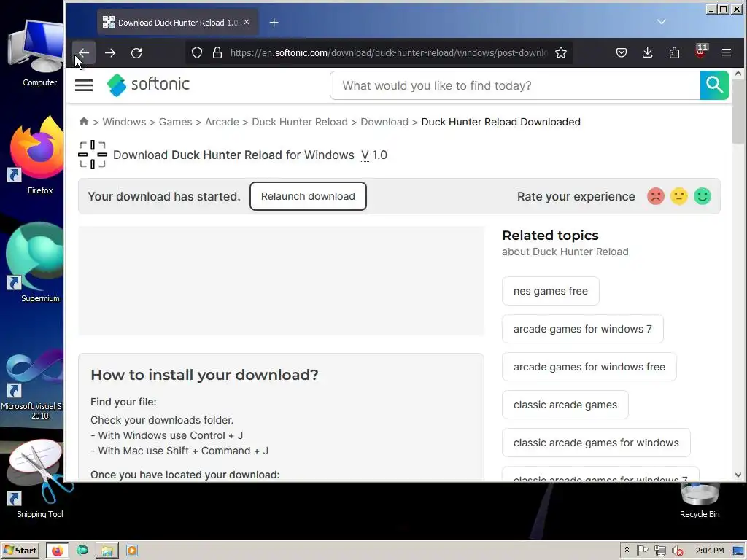Open the Firefox downloads panel

648,52
